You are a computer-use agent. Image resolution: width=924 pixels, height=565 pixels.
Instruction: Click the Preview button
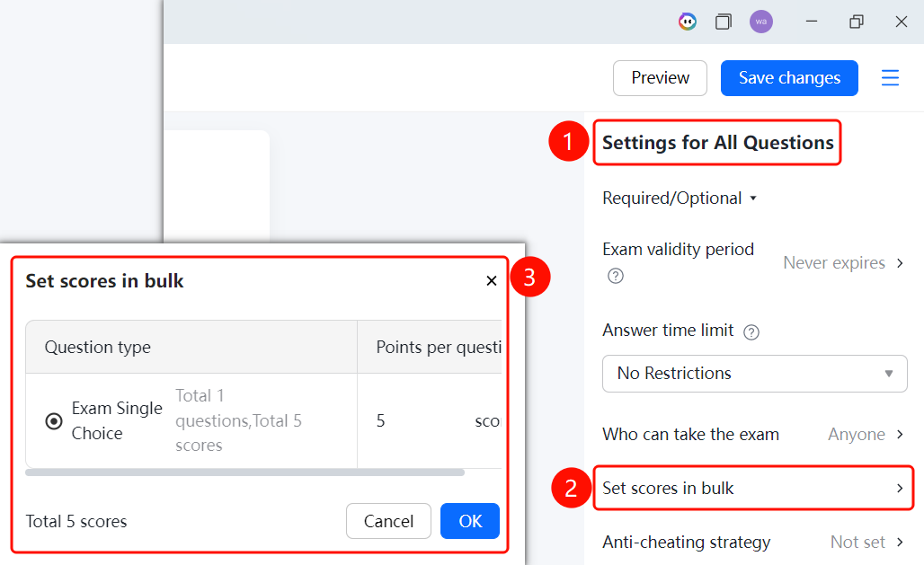[x=660, y=78]
